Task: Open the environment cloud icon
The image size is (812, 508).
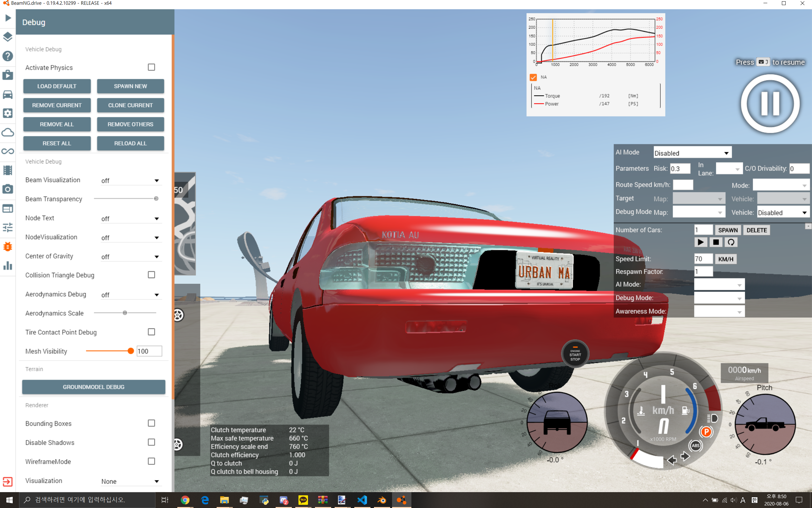Action: pos(8,132)
